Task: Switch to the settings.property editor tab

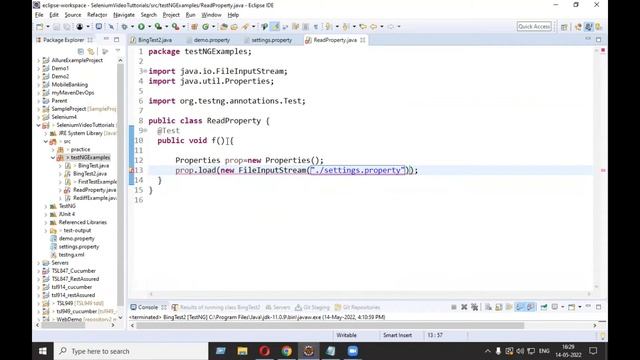Action: click(271, 40)
